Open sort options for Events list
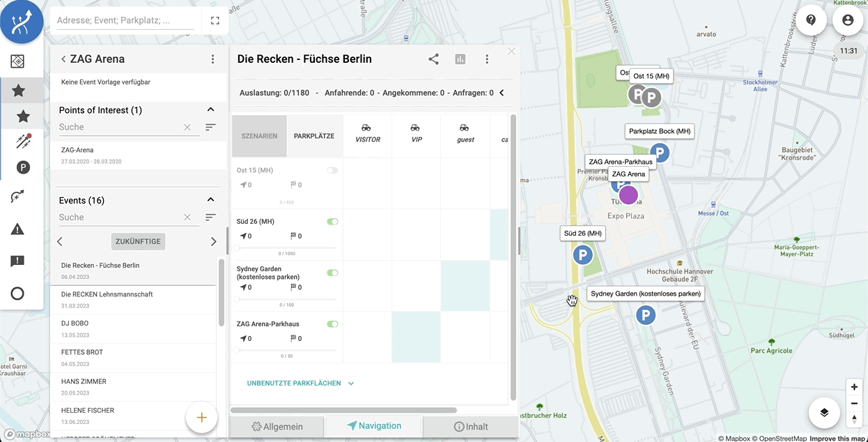The width and height of the screenshot is (868, 442). coord(210,218)
